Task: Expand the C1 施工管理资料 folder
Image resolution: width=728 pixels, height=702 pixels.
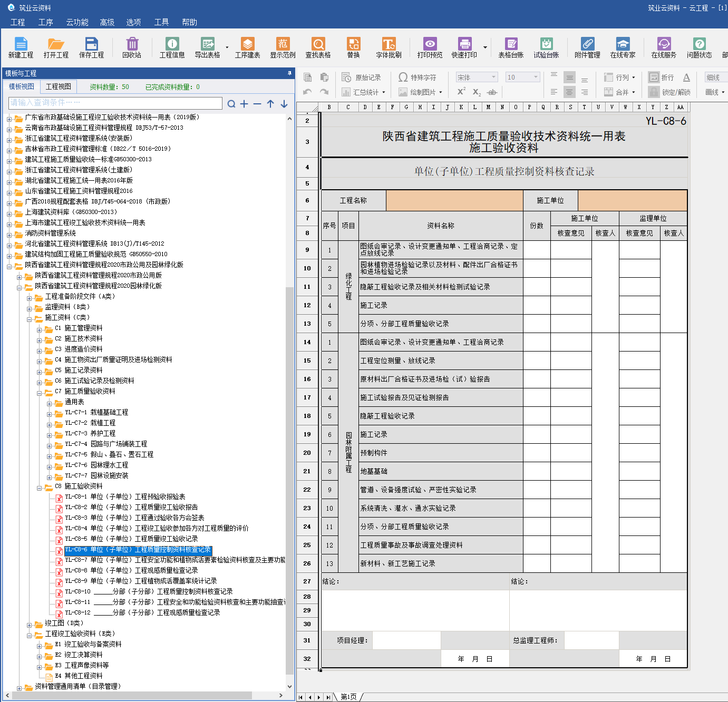Action: click(x=39, y=330)
